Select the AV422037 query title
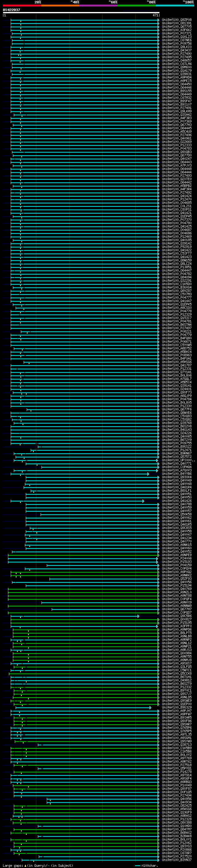 tap(11, 10)
